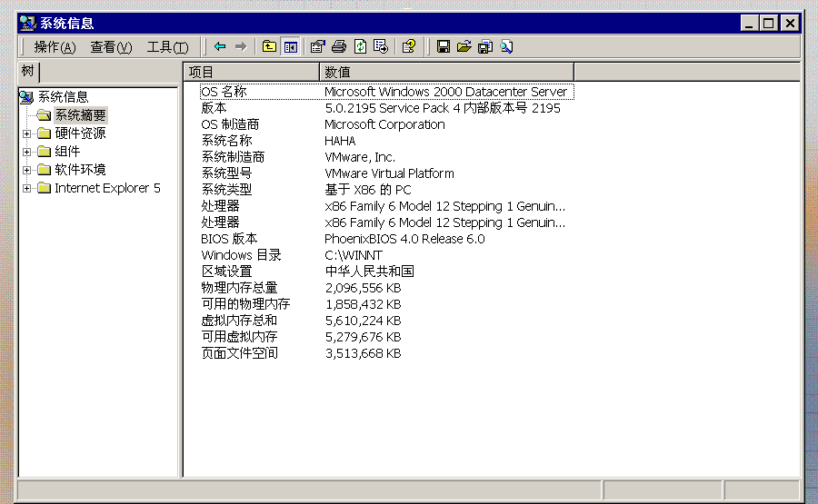818x504 pixels.
Task: Expand the Internet Explorer 5 node
Action: [27, 188]
